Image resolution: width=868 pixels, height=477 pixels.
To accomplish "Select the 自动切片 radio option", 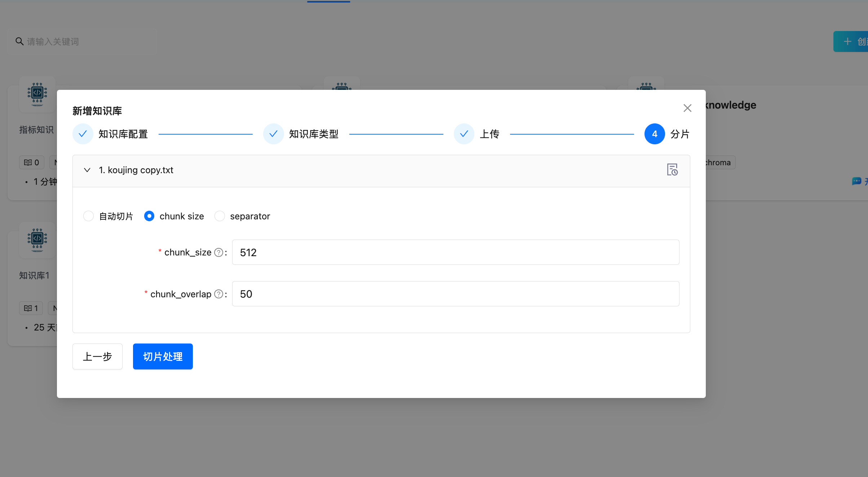I will (89, 216).
